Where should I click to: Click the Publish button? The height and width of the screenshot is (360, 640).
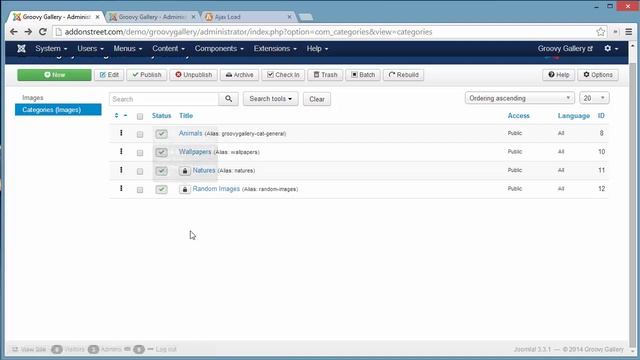(147, 75)
